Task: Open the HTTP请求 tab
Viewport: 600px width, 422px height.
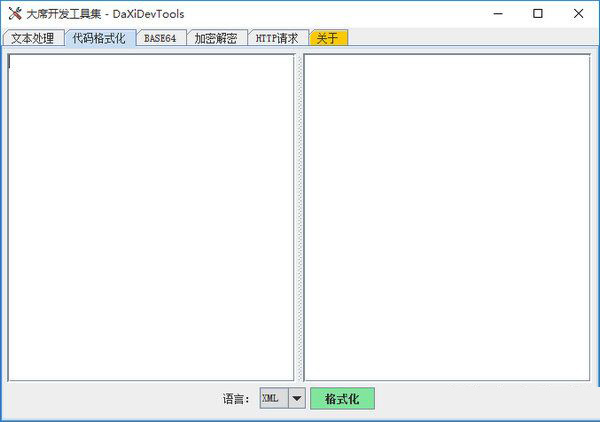Action: pos(278,38)
